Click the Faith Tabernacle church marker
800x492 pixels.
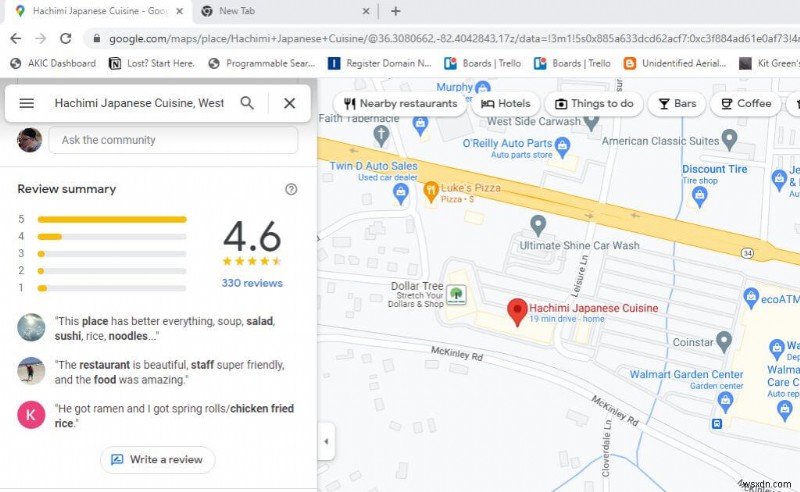pyautogui.click(x=381, y=136)
